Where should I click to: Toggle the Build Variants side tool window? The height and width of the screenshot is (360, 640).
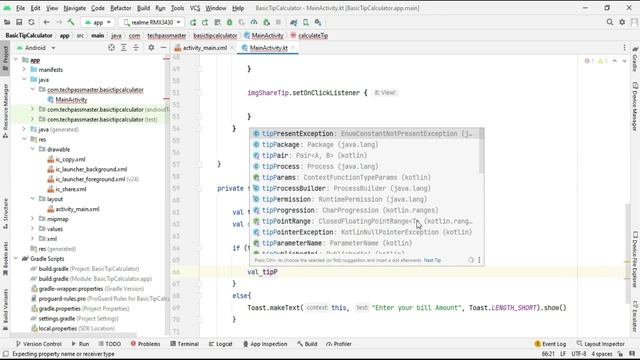[5, 309]
